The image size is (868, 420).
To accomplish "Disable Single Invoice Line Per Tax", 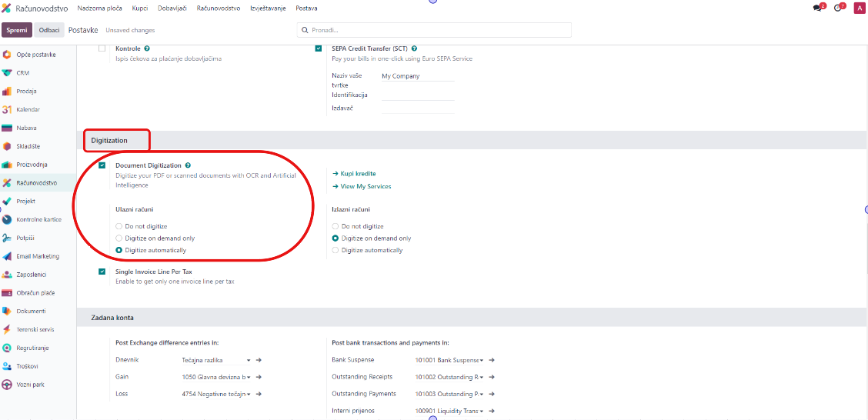I will pyautogui.click(x=102, y=272).
